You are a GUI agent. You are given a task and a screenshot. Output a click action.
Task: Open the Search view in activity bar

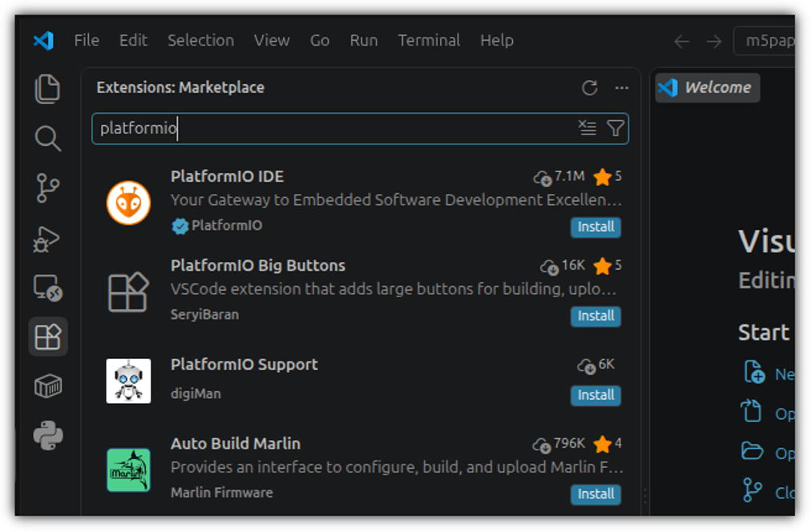47,139
